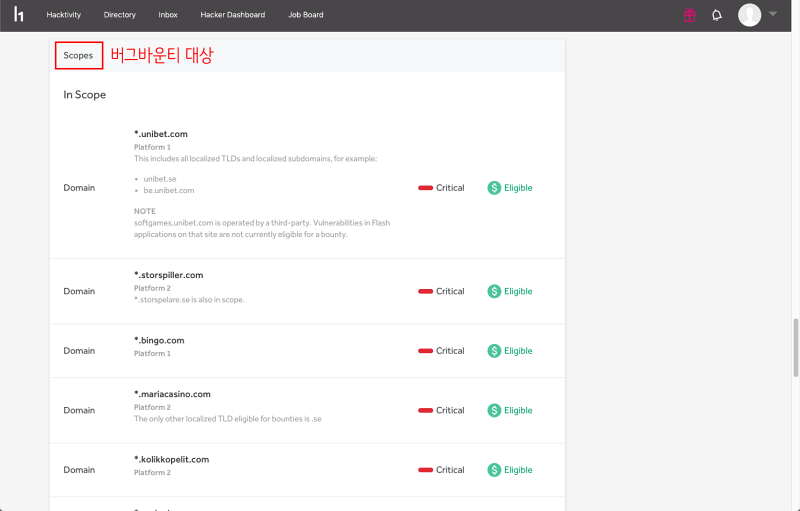Viewport: 800px width, 511px height.
Task: Click Eligible label for *.bingo.com
Action: coord(518,351)
